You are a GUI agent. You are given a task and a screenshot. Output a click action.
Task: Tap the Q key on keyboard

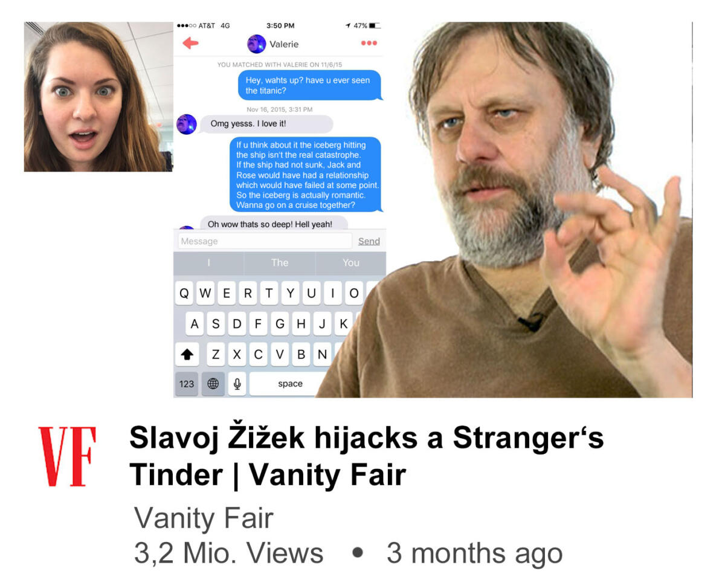[184, 293]
